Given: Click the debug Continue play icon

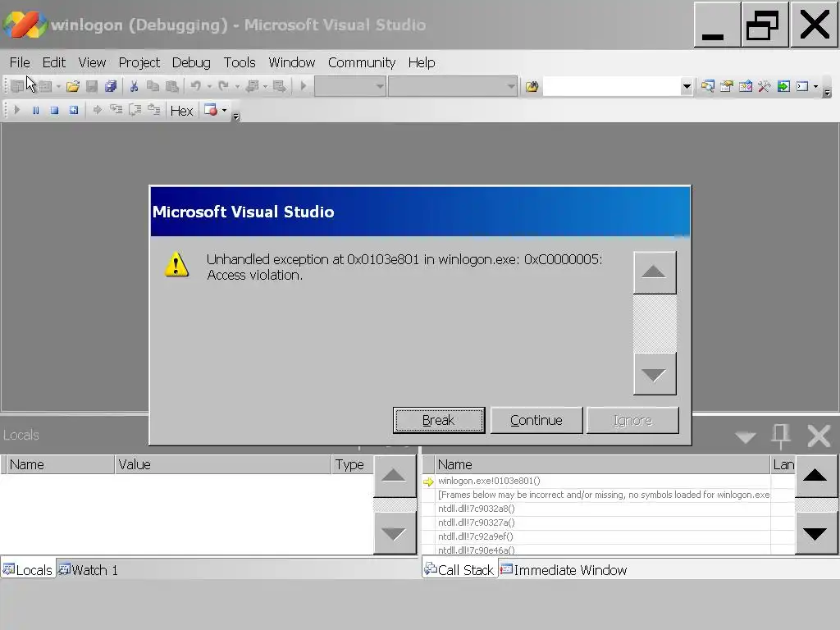Looking at the screenshot, I should point(16,110).
